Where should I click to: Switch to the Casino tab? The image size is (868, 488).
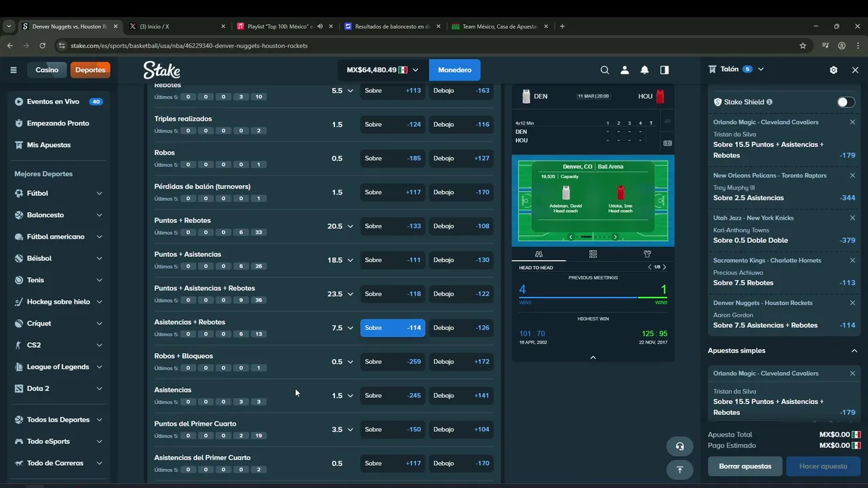point(47,70)
